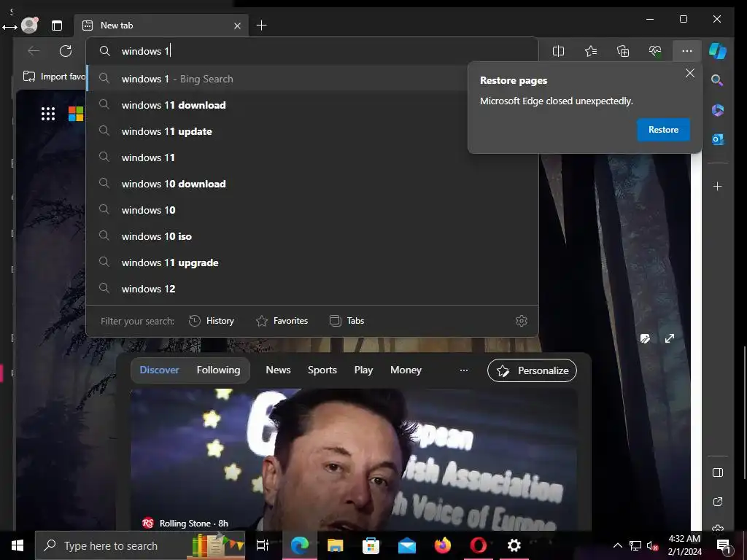747x560 pixels.
Task: Click the sidebar Search magnifier icon
Action: (x=717, y=80)
